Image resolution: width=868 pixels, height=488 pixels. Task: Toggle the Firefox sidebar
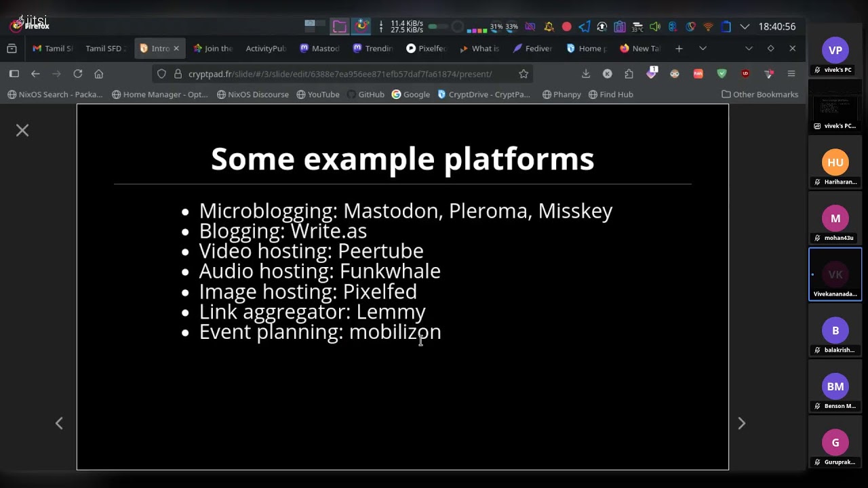tap(14, 74)
